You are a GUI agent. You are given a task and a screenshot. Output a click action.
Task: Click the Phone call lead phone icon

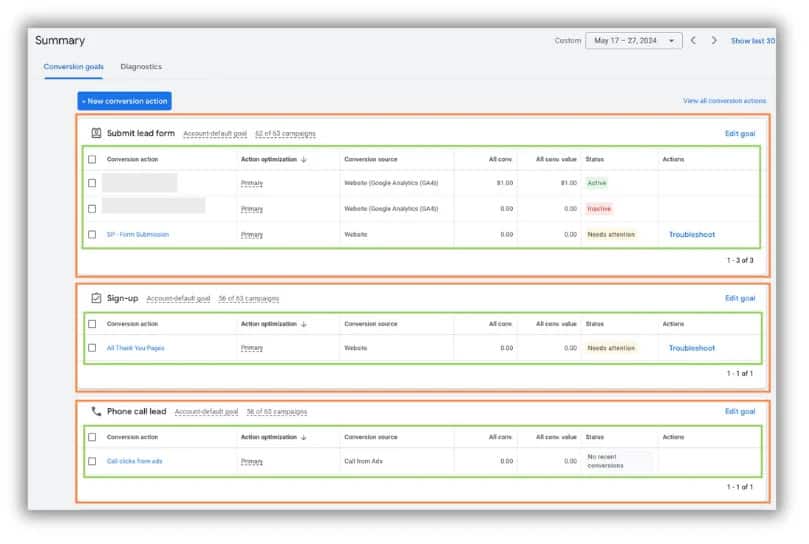tap(96, 411)
